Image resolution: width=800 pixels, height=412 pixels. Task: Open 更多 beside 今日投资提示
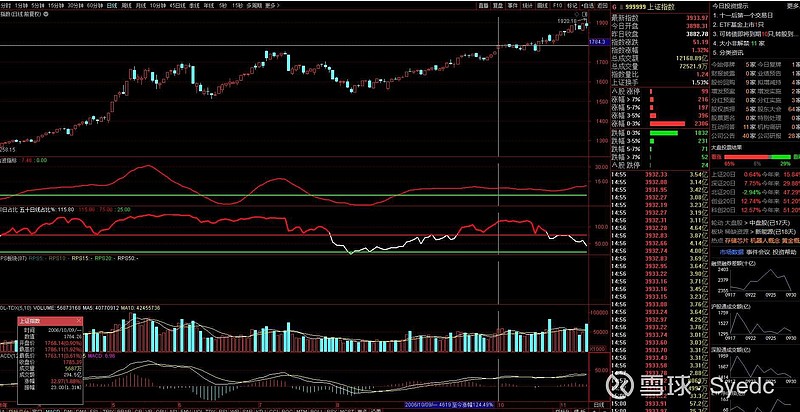coord(793,6)
